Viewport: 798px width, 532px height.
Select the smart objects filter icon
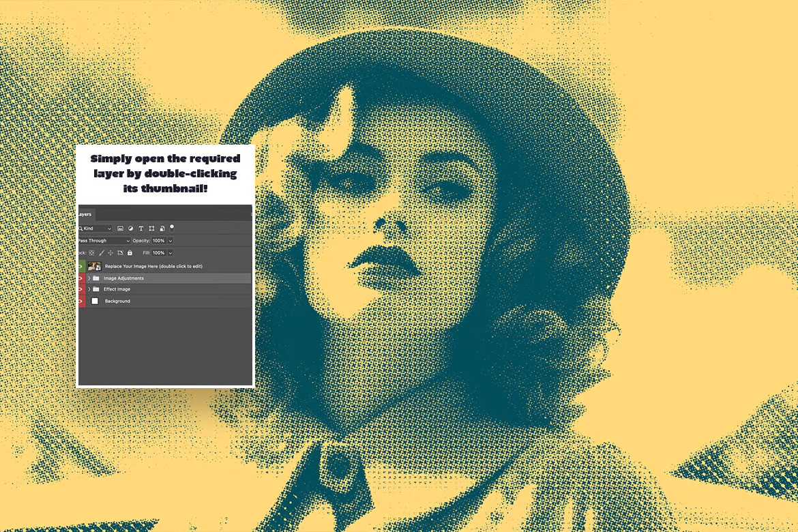point(162,228)
